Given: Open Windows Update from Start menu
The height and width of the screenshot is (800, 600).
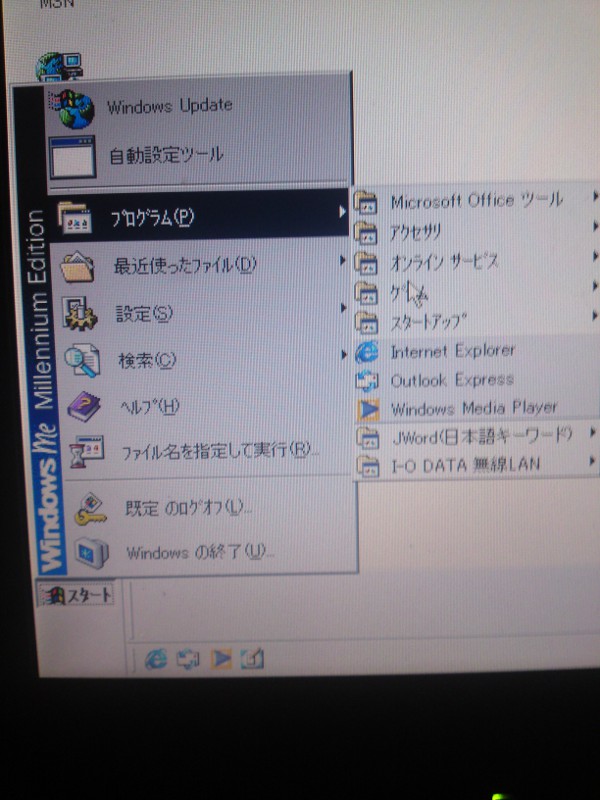Looking at the screenshot, I should 199,107.
